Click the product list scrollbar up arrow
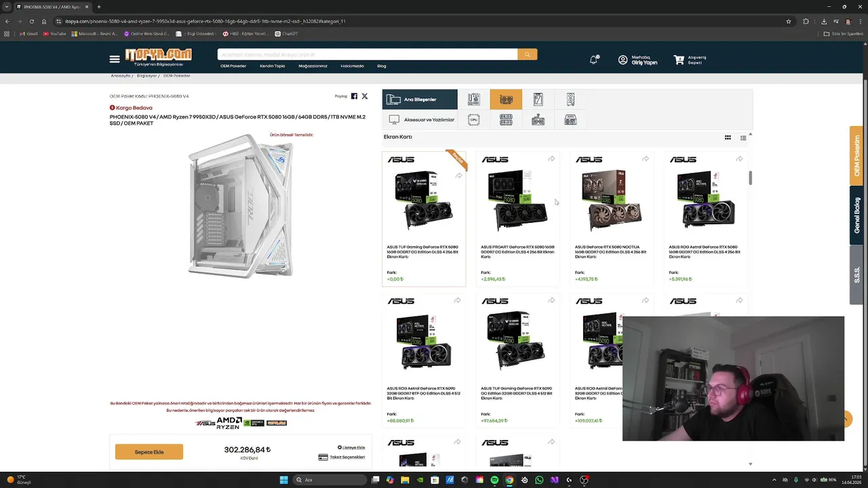The image size is (868, 488). point(750,135)
